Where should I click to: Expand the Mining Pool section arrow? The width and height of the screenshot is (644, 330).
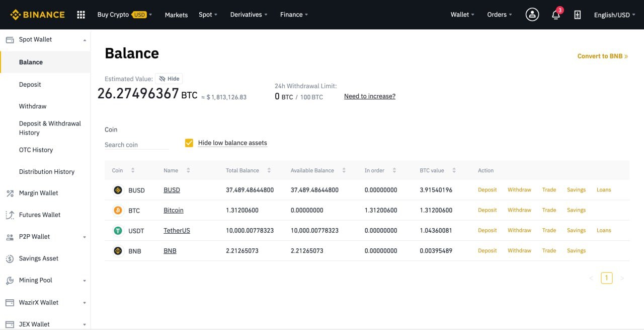coord(85,281)
